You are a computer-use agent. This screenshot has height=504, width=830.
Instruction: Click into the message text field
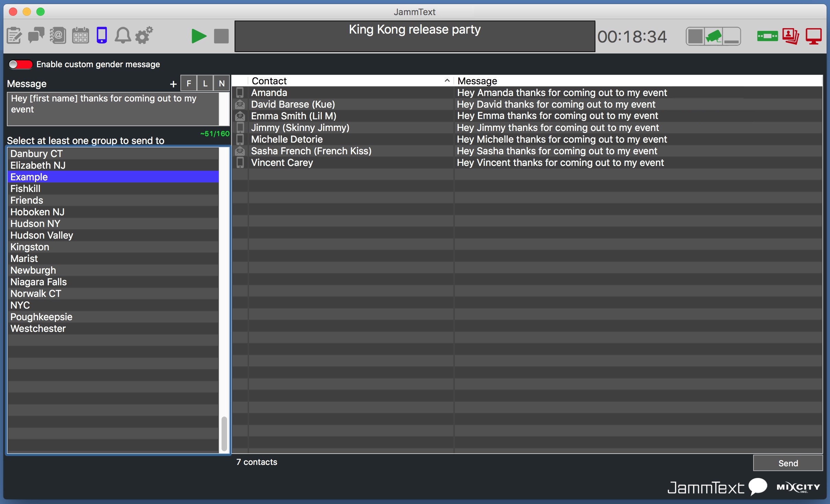point(113,109)
